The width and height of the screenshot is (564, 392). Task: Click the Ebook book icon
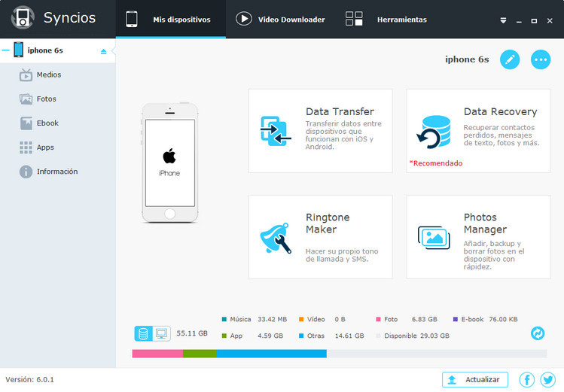26,123
